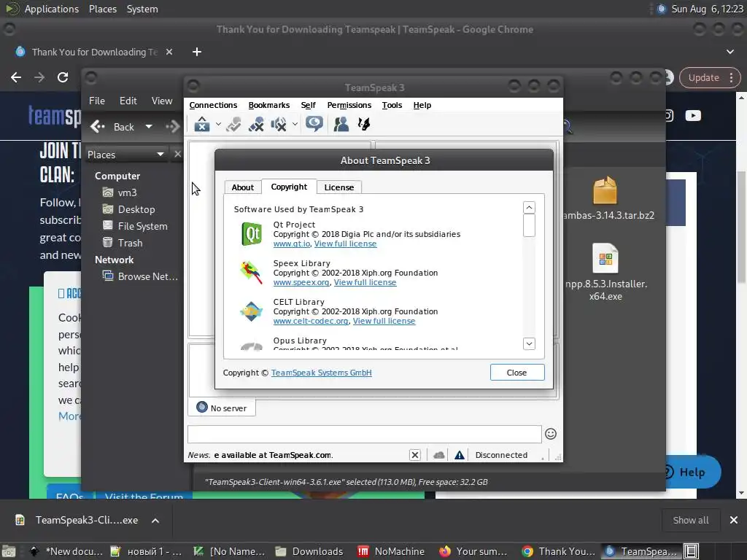This screenshot has width=747, height=560.
Task: Select Trash in Places sidebar
Action: coord(130,243)
